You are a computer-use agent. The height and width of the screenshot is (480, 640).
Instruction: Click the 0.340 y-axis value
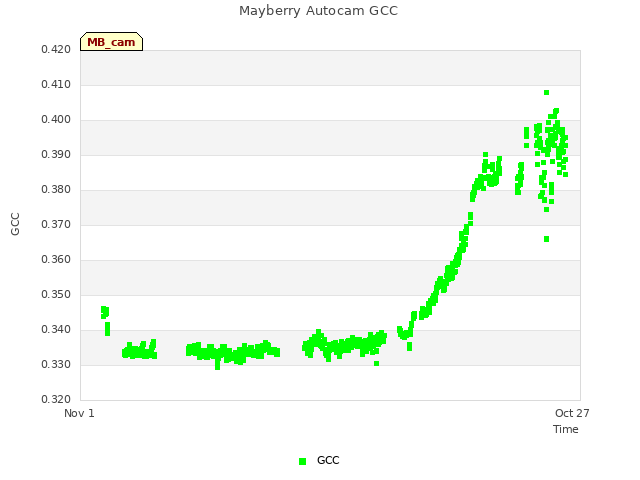tap(56, 329)
